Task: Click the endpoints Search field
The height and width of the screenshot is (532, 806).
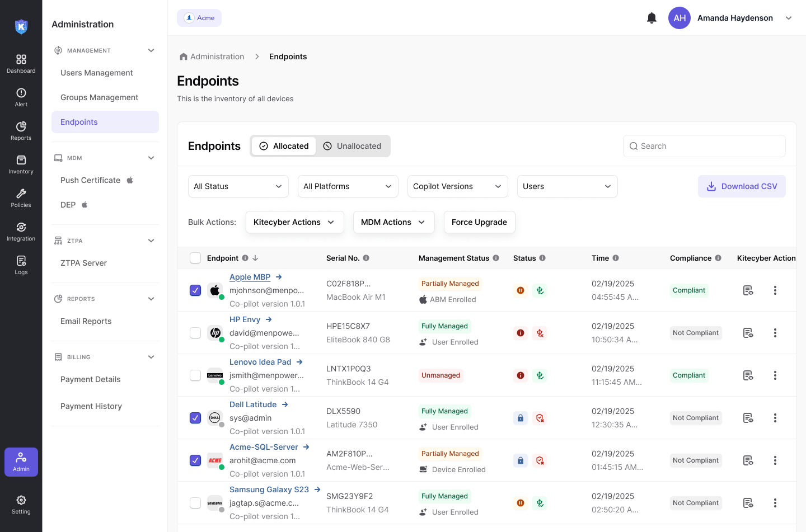Action: (704, 146)
